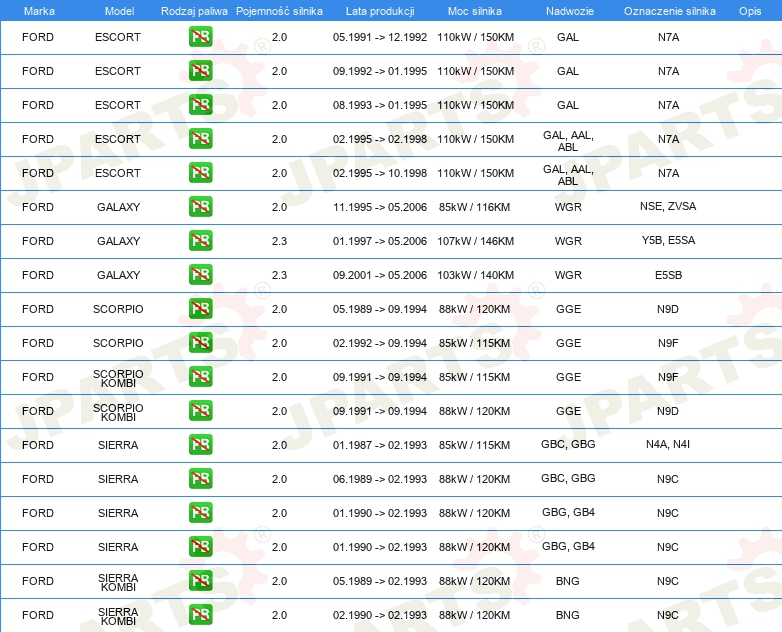
Task: Click SIERRA KOMBI model in 02.1990 row
Action: (x=118, y=616)
